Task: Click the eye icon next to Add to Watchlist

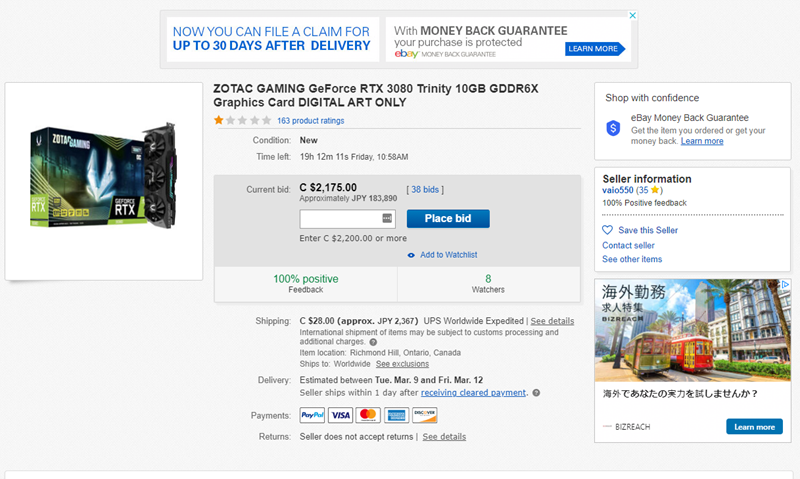Action: point(411,255)
